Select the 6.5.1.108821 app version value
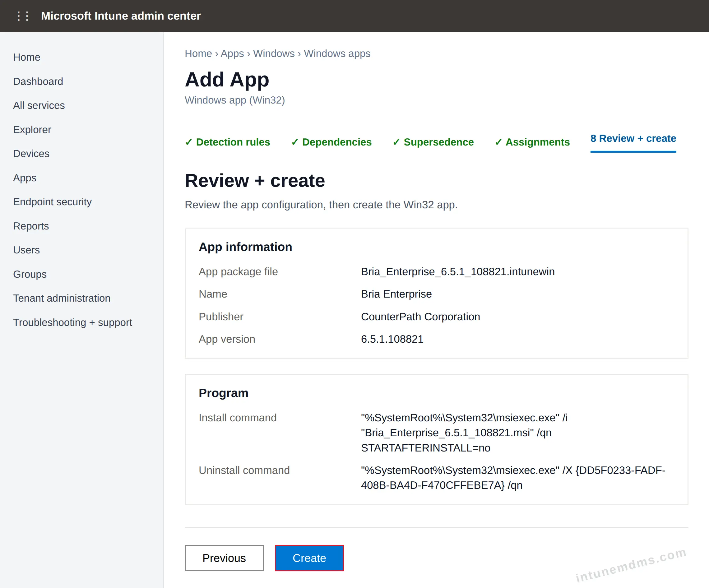 point(392,339)
